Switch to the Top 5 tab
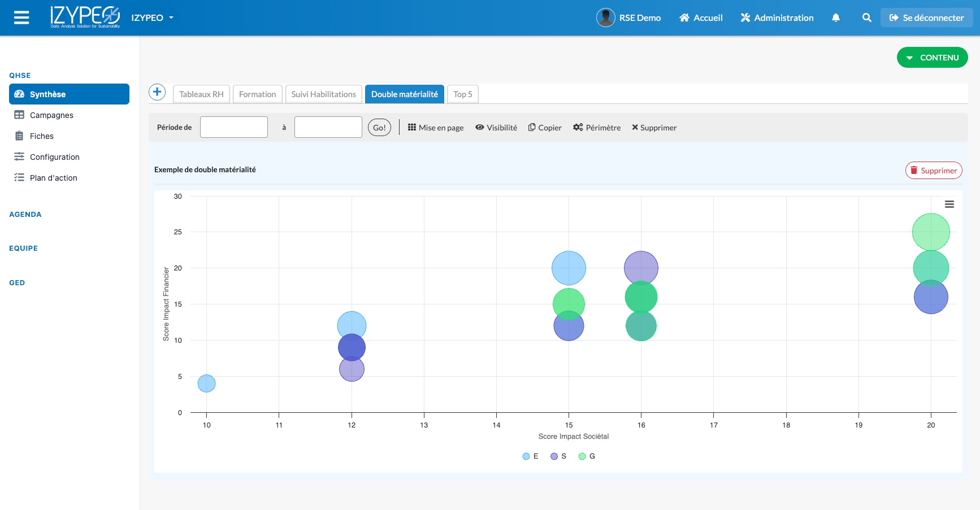 pos(462,94)
